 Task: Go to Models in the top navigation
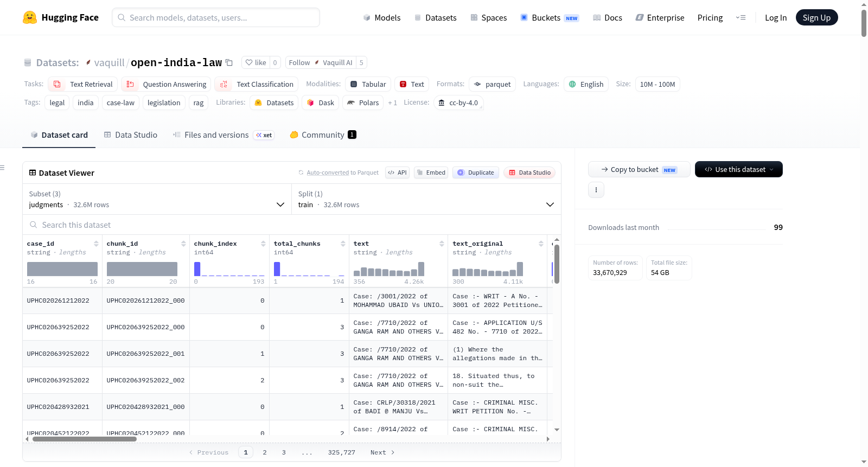382,17
